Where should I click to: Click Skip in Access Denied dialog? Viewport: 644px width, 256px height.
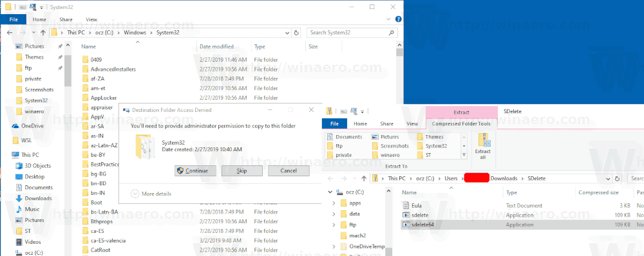tap(241, 170)
